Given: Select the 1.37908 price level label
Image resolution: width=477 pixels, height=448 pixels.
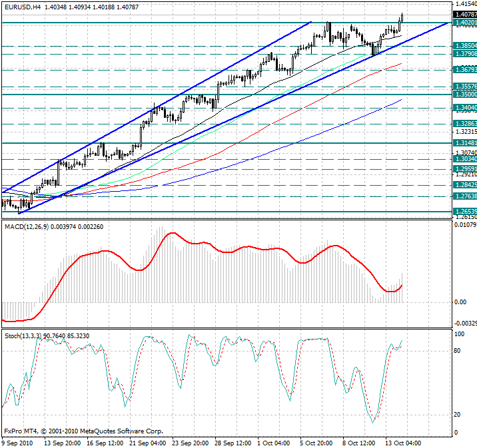Looking at the screenshot, I should [465, 54].
